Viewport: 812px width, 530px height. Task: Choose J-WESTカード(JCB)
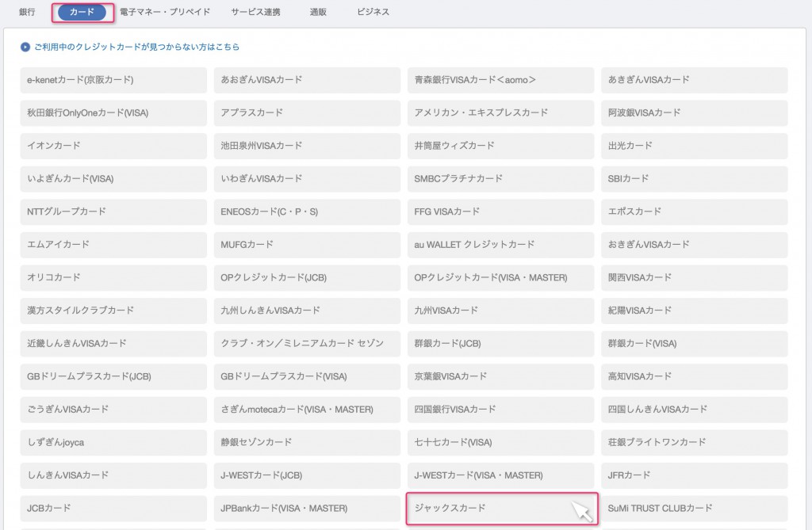307,475
